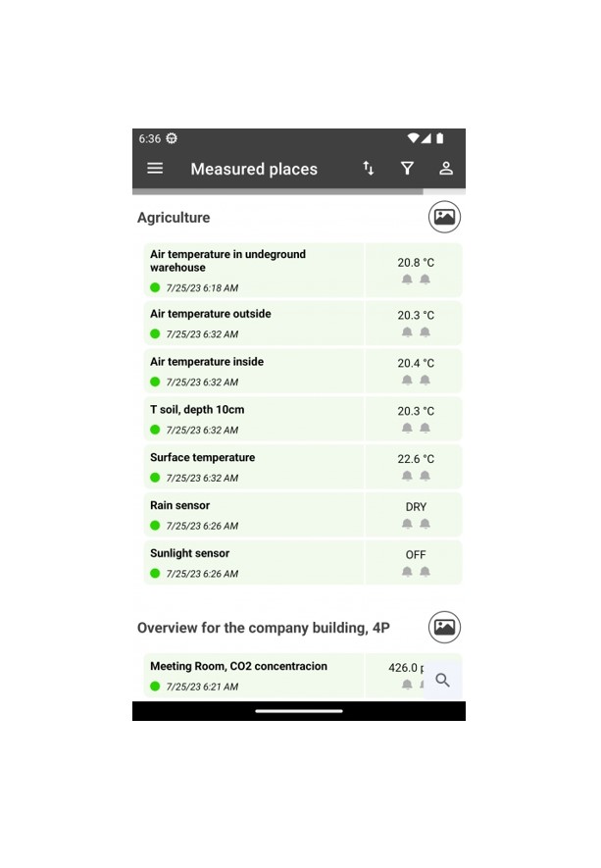Toggle second alarm bell for Surface temperature
Image resolution: width=601 pixels, height=868 pixels.
point(426,476)
